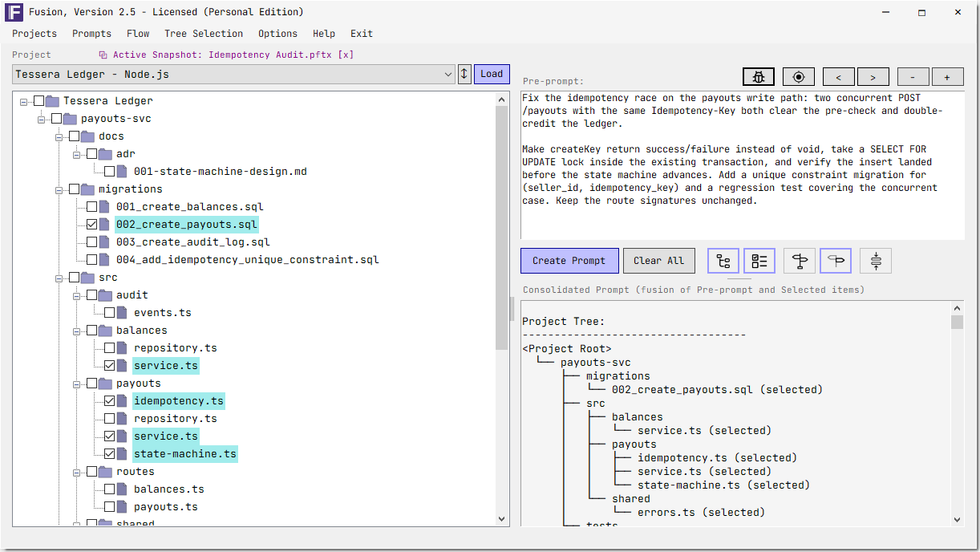Image resolution: width=980 pixels, height=552 pixels.
Task: Click the migrations folder icon
Action: [x=88, y=189]
